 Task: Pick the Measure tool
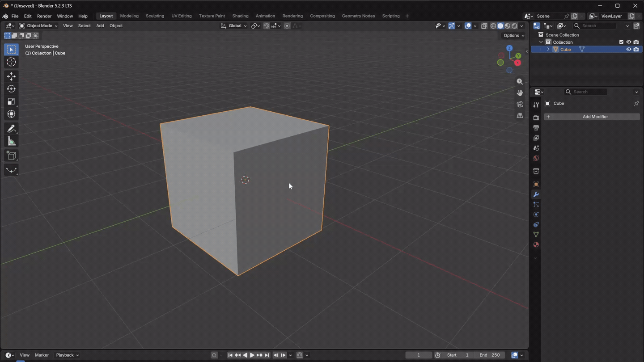(x=11, y=142)
